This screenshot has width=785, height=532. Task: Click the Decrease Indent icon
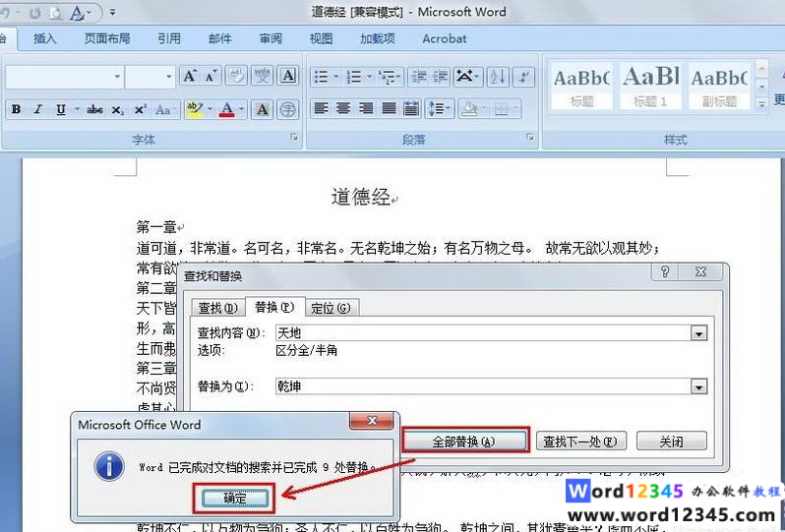pos(418,77)
